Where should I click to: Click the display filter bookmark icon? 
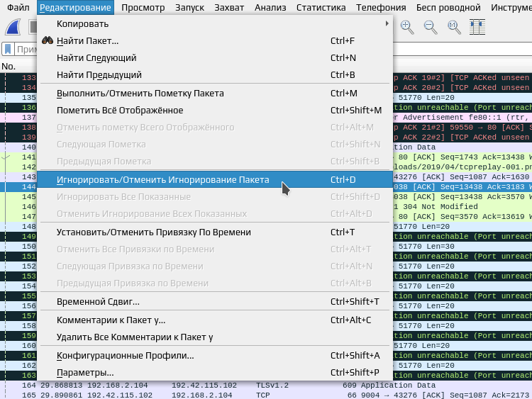pyautogui.click(x=8, y=50)
